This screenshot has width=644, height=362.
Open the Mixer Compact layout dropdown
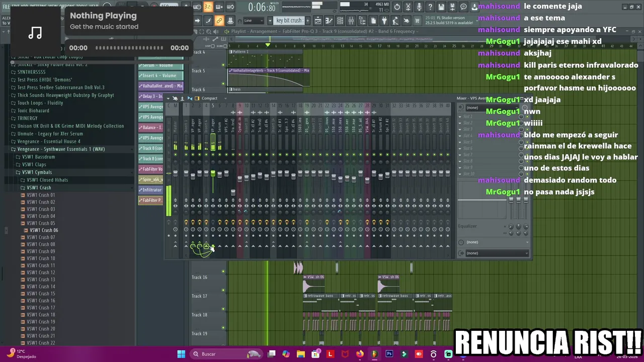(214, 98)
